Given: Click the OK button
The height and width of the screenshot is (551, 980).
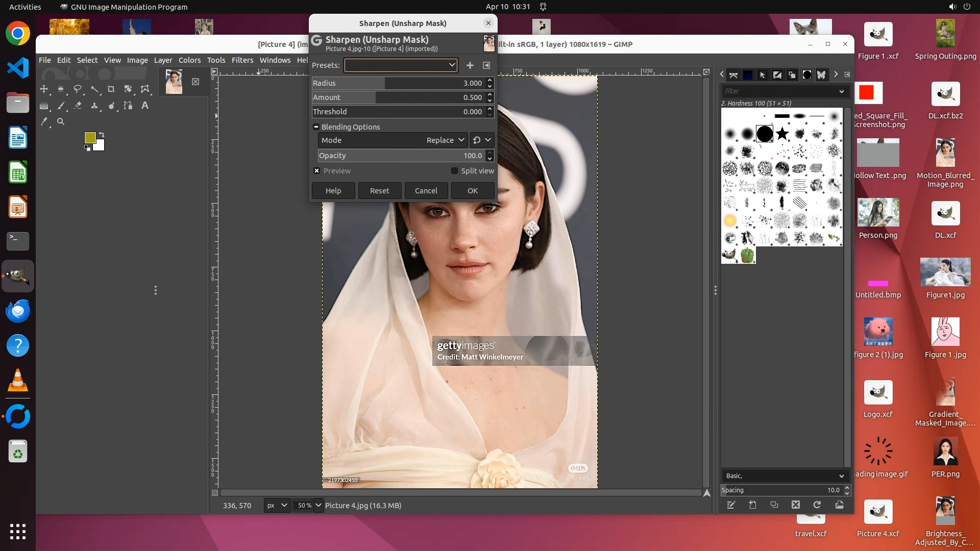Looking at the screenshot, I should click(x=472, y=190).
